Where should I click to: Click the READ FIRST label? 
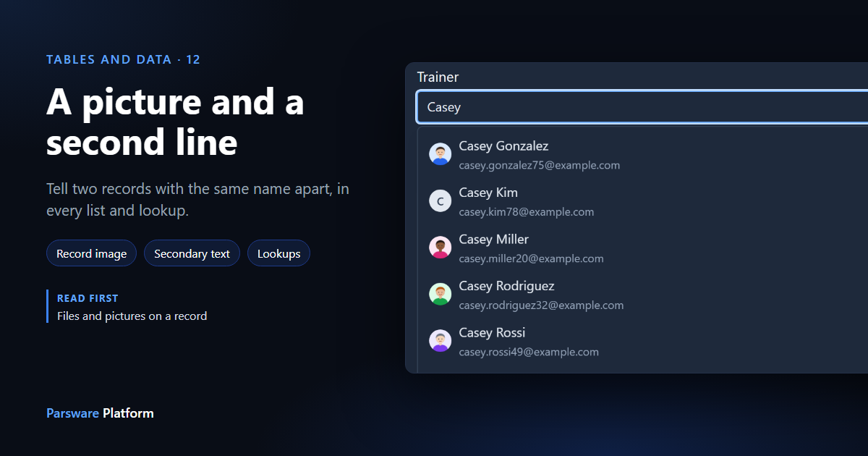pyautogui.click(x=88, y=298)
